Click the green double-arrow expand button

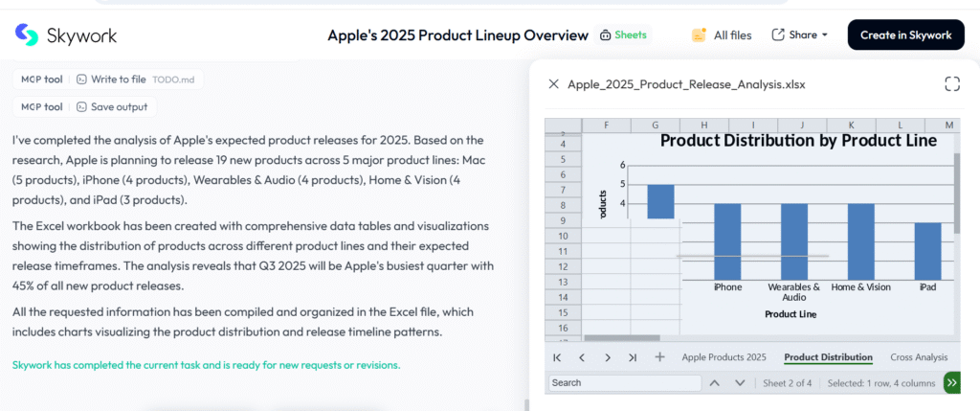(951, 382)
